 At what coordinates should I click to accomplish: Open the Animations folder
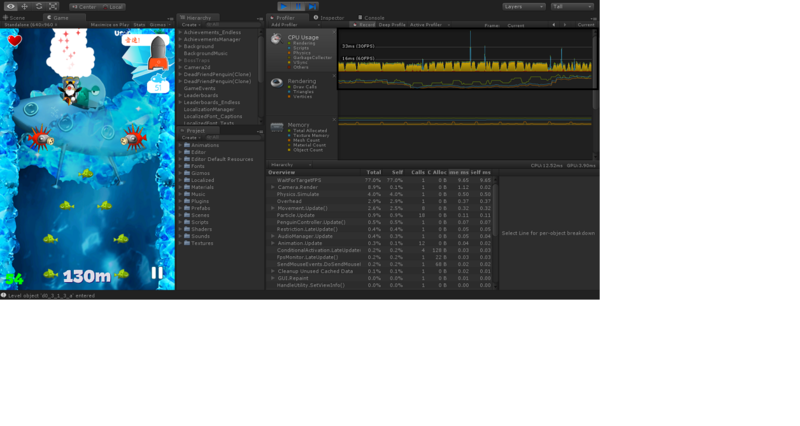pyautogui.click(x=204, y=145)
